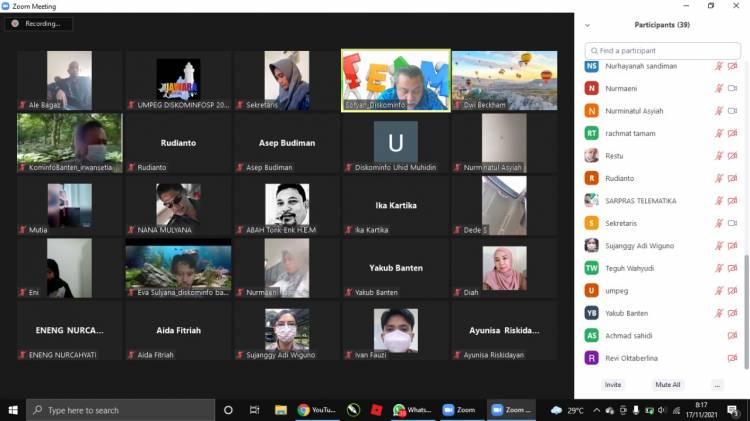Select umpeg in participants list
Image resolution: width=750 pixels, height=421 pixels.
[662, 290]
